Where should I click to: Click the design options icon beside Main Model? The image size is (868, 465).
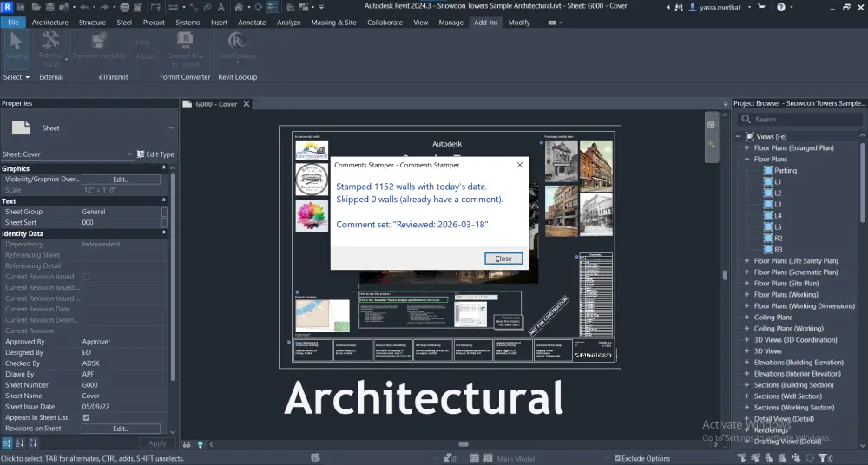pyautogui.click(x=489, y=458)
